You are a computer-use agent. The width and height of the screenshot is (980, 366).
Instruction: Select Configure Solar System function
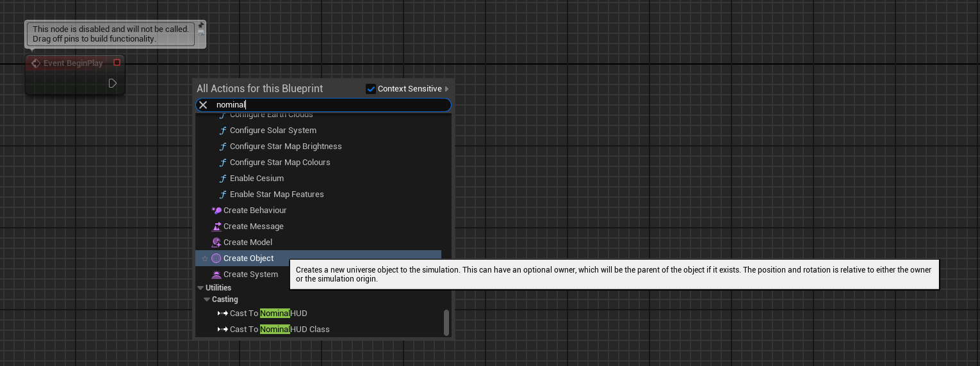pos(273,131)
